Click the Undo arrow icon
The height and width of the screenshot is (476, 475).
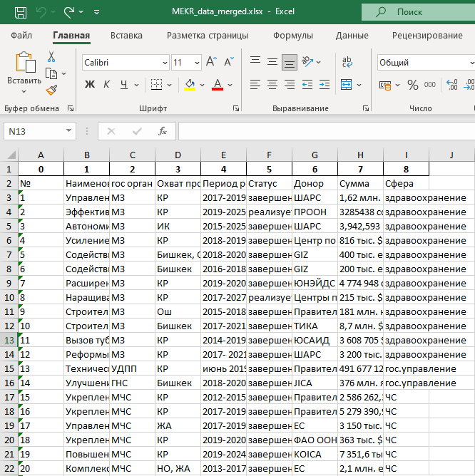pos(41,12)
